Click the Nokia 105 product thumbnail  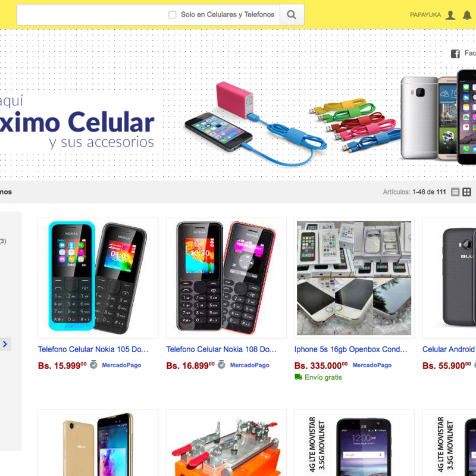click(x=98, y=278)
